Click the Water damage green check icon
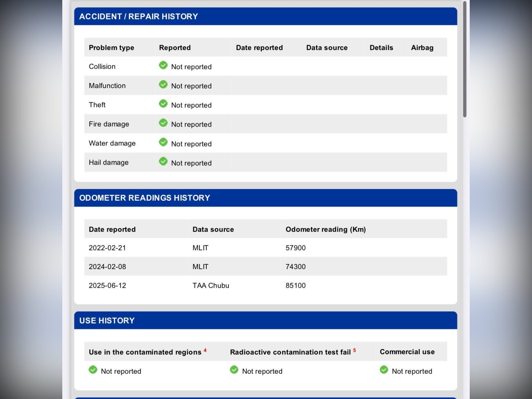The image size is (532, 399). click(163, 142)
